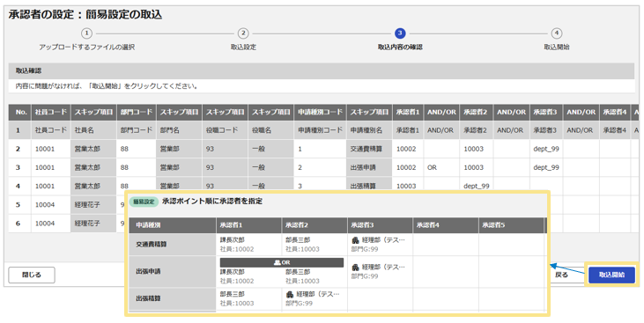Click the 閉じる button
This screenshot has width=644, height=323.
pyautogui.click(x=32, y=275)
